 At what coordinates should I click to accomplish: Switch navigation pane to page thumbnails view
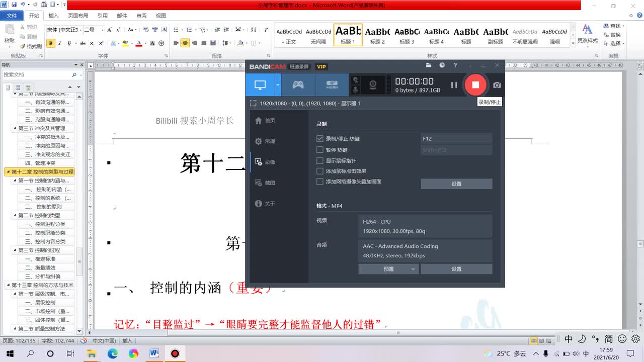click(x=18, y=87)
